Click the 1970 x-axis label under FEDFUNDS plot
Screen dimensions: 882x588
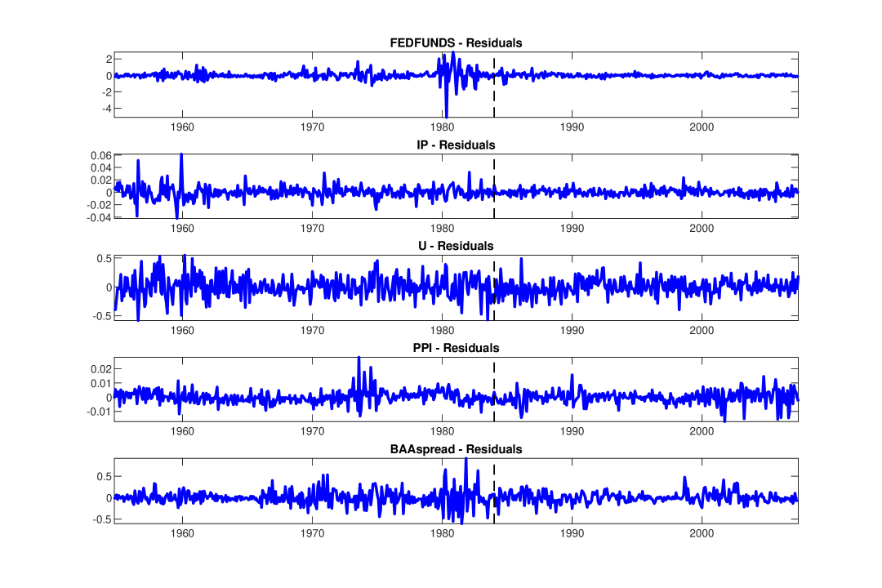coord(312,127)
